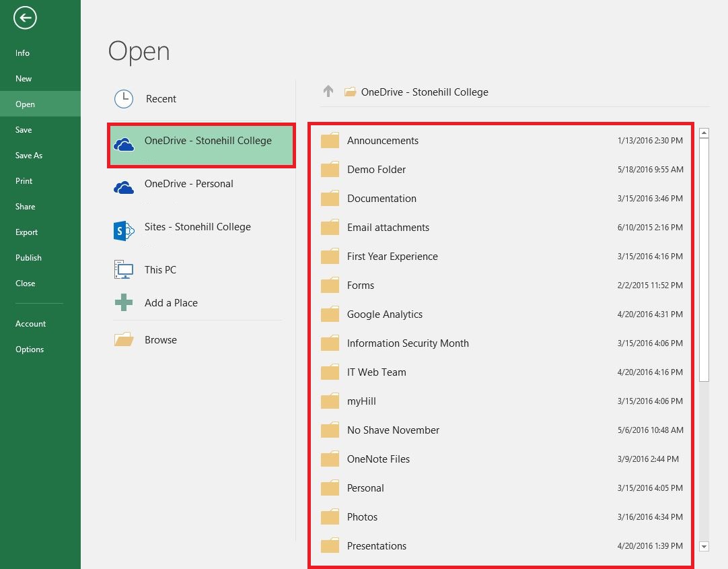Click the No Shave November folder icon
The width and height of the screenshot is (728, 569).
pyautogui.click(x=330, y=430)
